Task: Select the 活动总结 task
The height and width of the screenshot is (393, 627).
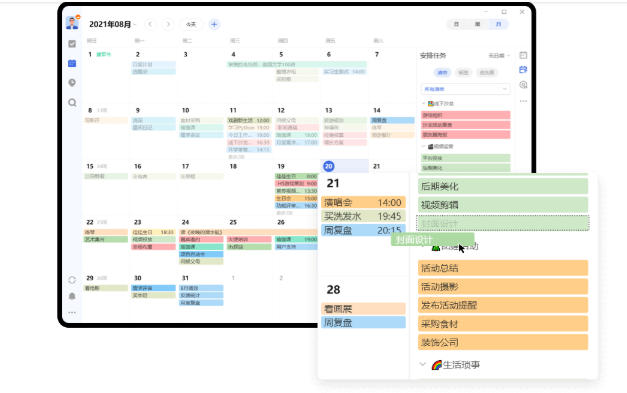Action: (x=503, y=268)
